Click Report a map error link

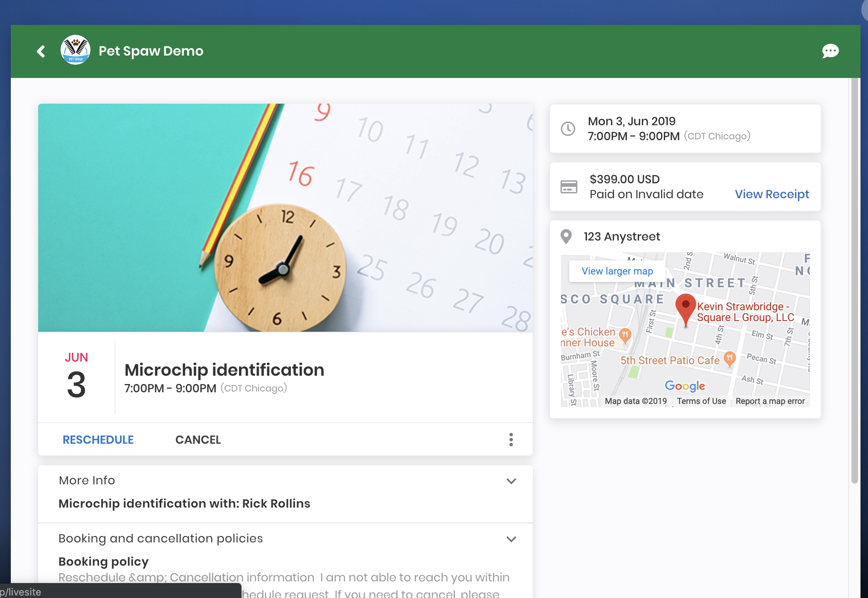coord(770,401)
